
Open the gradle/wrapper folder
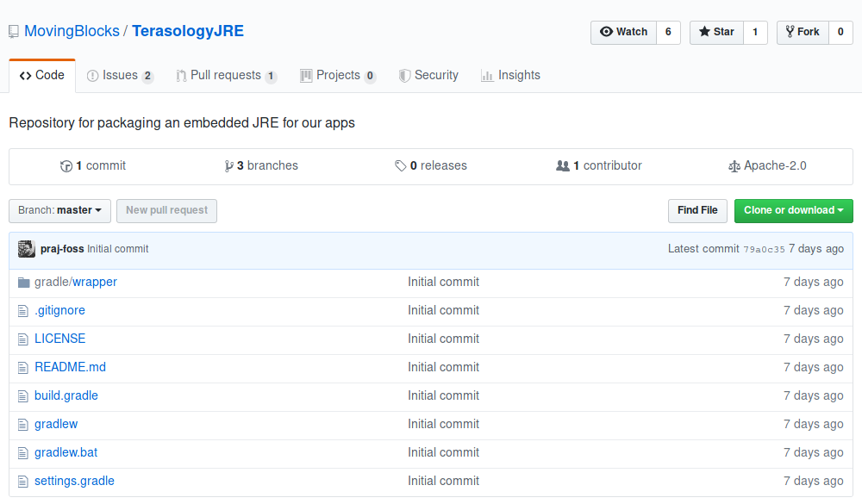(x=76, y=282)
